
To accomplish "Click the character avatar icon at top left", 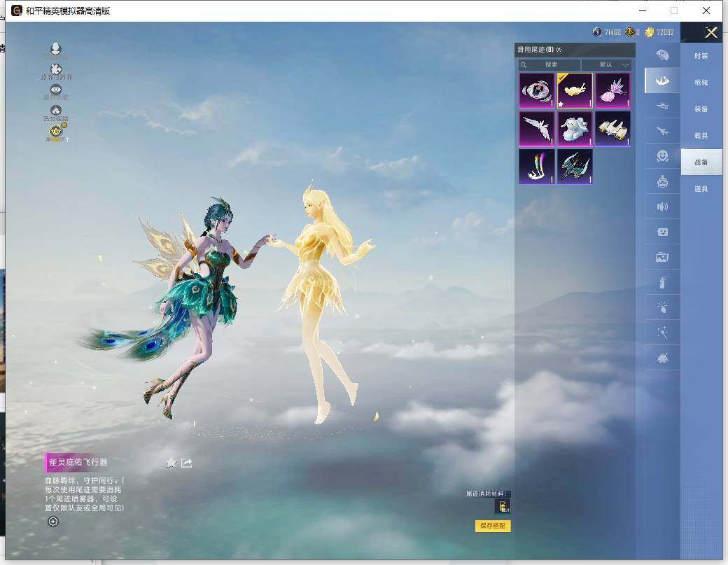I will [56, 49].
